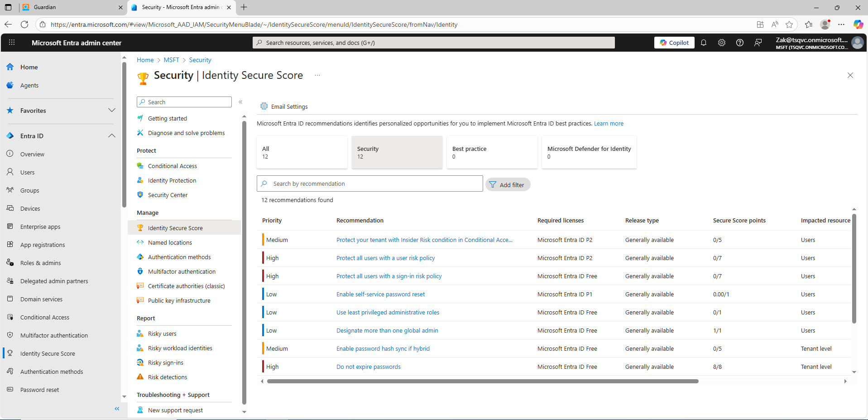Open the feedback icon in header
This screenshot has height=420, width=868.
click(x=758, y=43)
